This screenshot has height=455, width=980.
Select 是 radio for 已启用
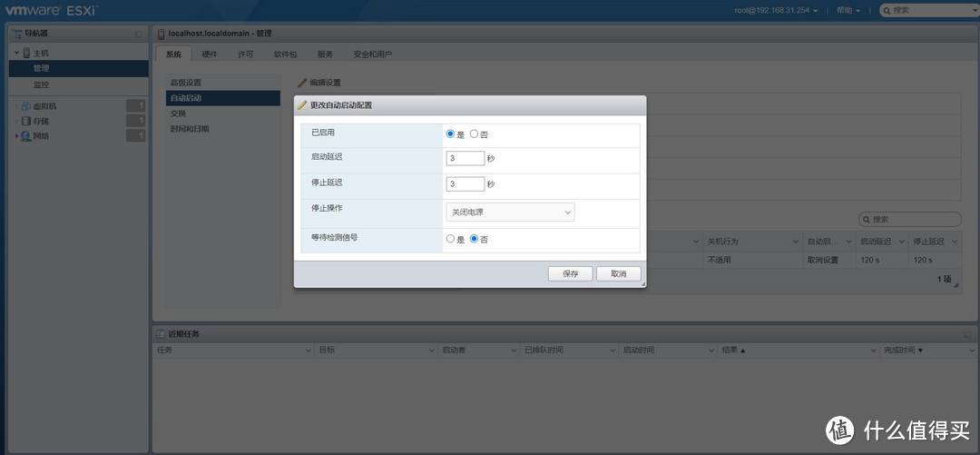pyautogui.click(x=450, y=134)
